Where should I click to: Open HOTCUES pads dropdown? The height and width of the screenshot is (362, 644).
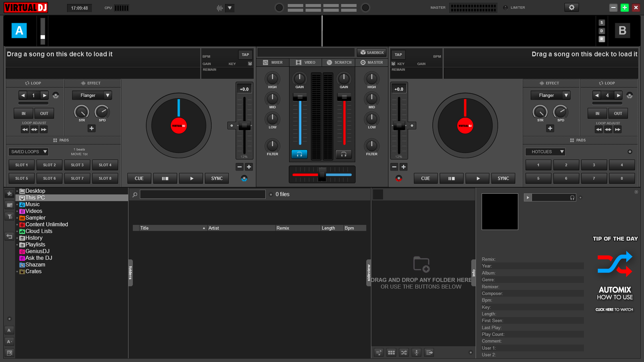tap(545, 152)
